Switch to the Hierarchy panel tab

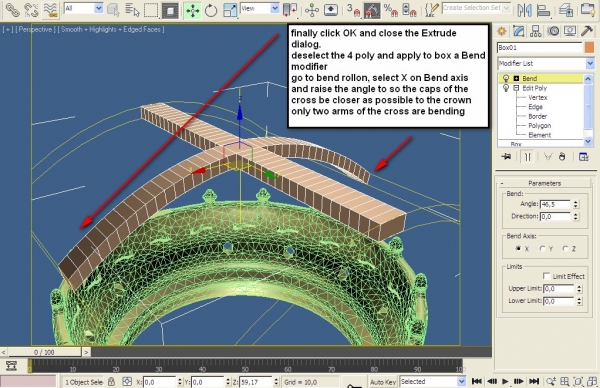coord(536,31)
